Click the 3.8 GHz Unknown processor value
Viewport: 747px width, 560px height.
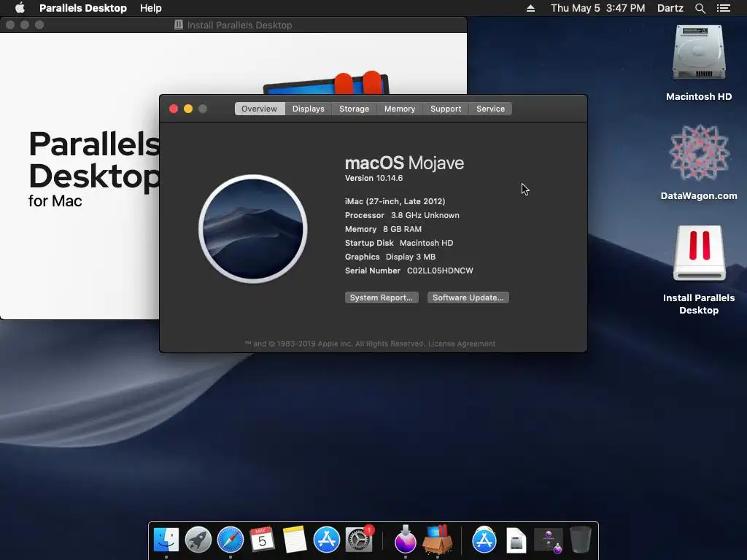[425, 215]
